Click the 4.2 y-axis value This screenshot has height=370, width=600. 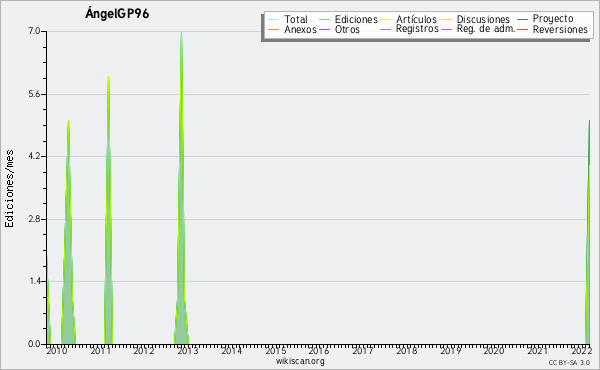tap(34, 156)
